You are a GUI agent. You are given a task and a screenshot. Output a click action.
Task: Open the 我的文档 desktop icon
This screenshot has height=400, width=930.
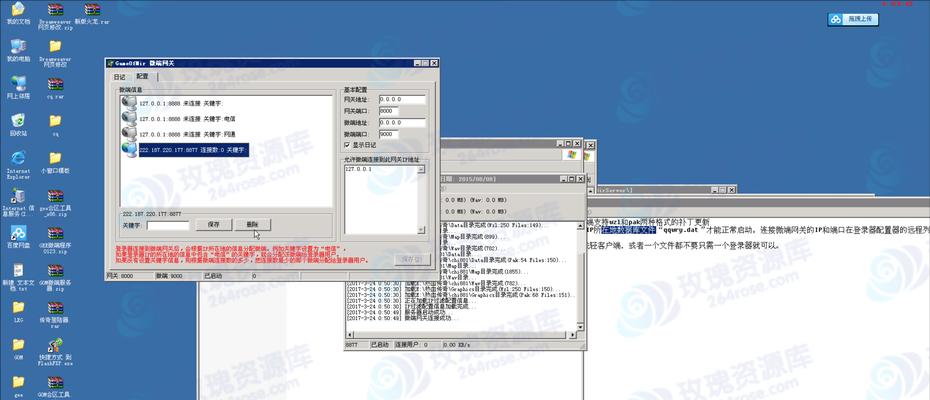point(18,10)
